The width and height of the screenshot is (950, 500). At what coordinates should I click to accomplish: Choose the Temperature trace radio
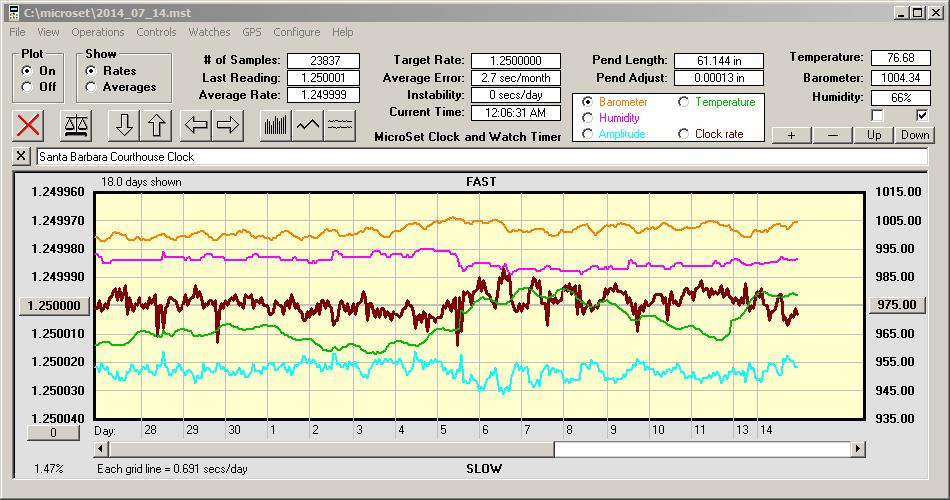point(683,102)
